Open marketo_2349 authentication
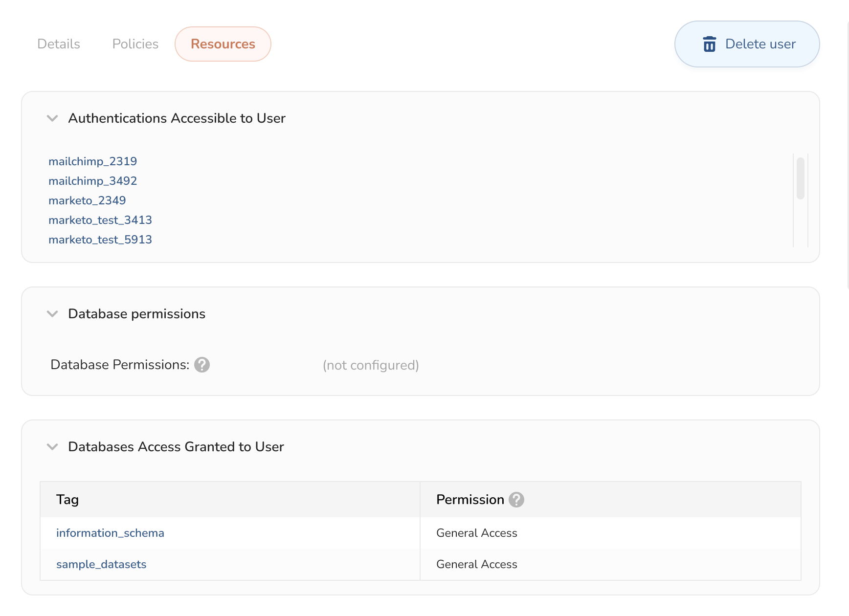The image size is (849, 616). (87, 200)
